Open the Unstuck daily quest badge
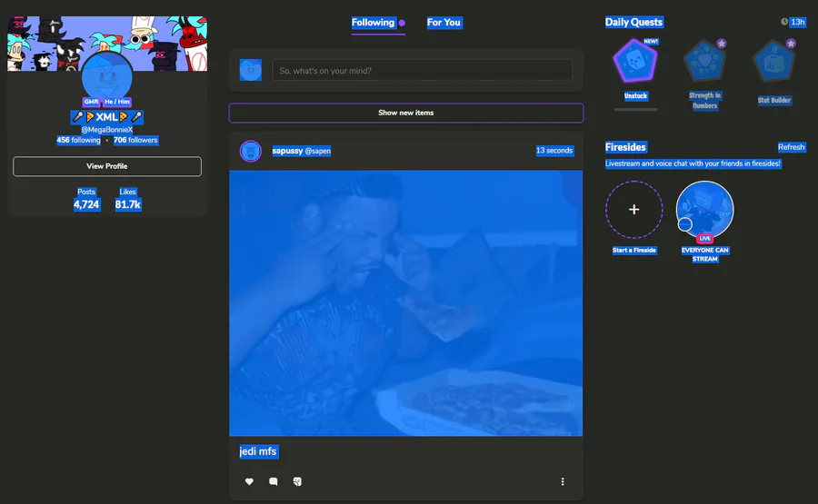This screenshot has width=818, height=504. pyautogui.click(x=635, y=62)
